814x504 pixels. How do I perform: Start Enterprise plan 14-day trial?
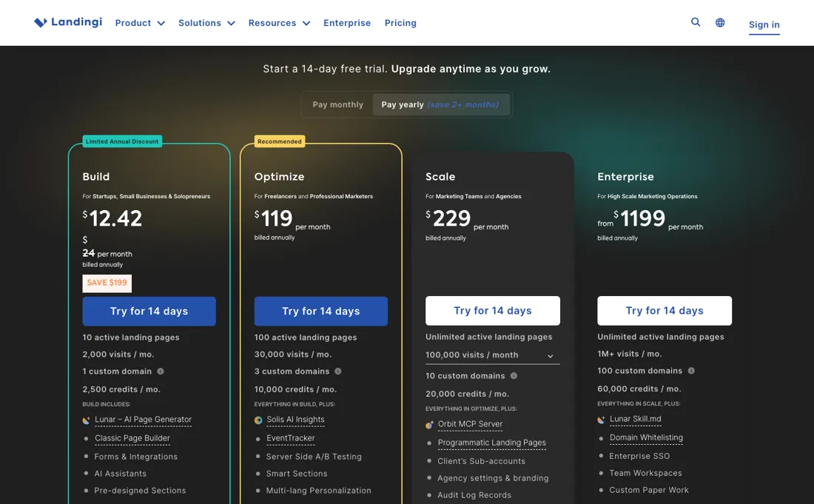tap(665, 311)
